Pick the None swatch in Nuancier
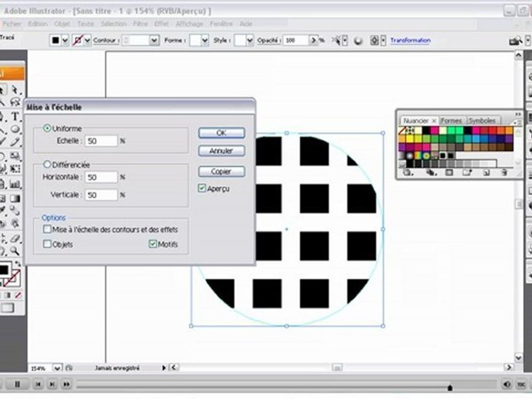 402,130
